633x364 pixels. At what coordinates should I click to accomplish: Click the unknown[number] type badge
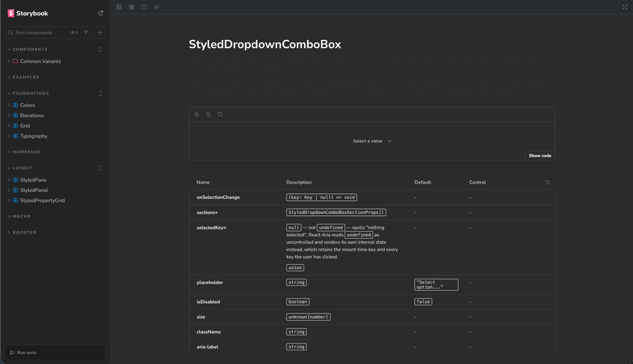pyautogui.click(x=308, y=317)
